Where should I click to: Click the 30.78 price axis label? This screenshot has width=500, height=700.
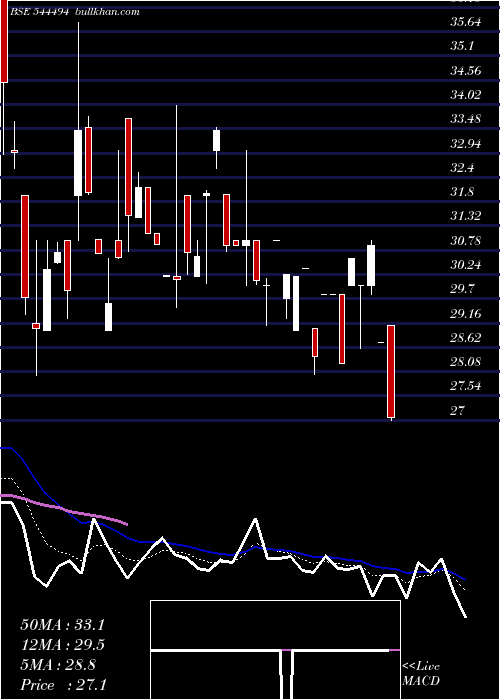pyautogui.click(x=466, y=241)
